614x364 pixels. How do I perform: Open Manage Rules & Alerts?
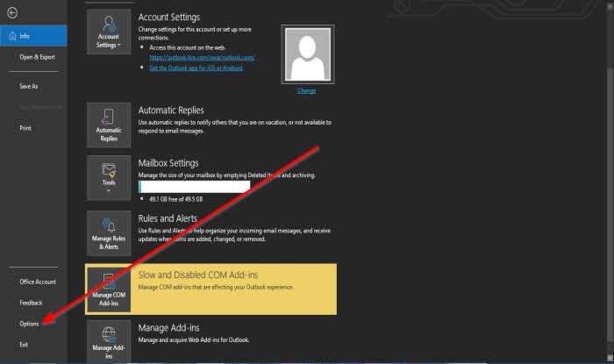pyautogui.click(x=109, y=233)
